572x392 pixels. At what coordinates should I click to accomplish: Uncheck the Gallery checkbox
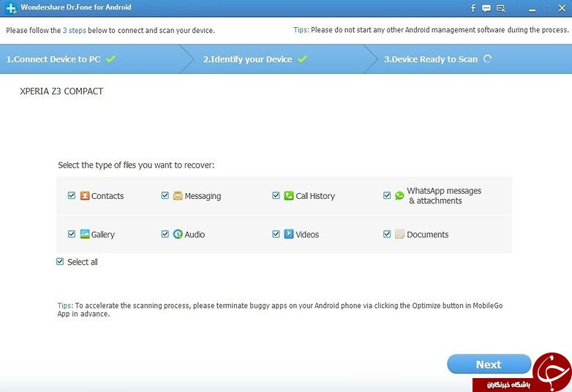tap(72, 234)
